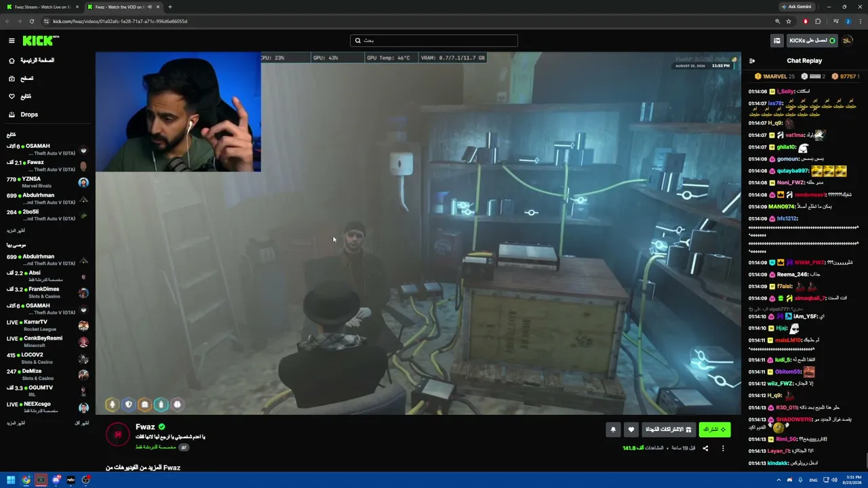This screenshot has width=868, height=488.
Task: Open the first OSAMAH channel in following list
Action: (46, 149)
